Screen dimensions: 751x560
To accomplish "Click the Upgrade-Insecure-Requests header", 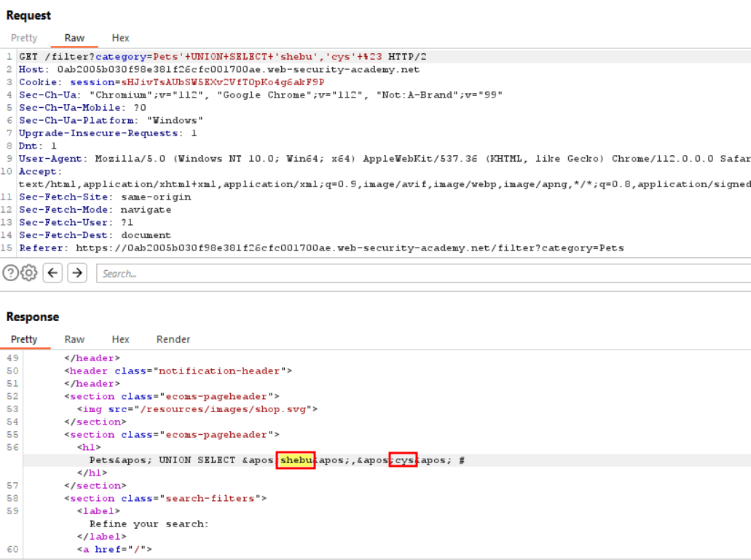I will pyautogui.click(x=108, y=133).
